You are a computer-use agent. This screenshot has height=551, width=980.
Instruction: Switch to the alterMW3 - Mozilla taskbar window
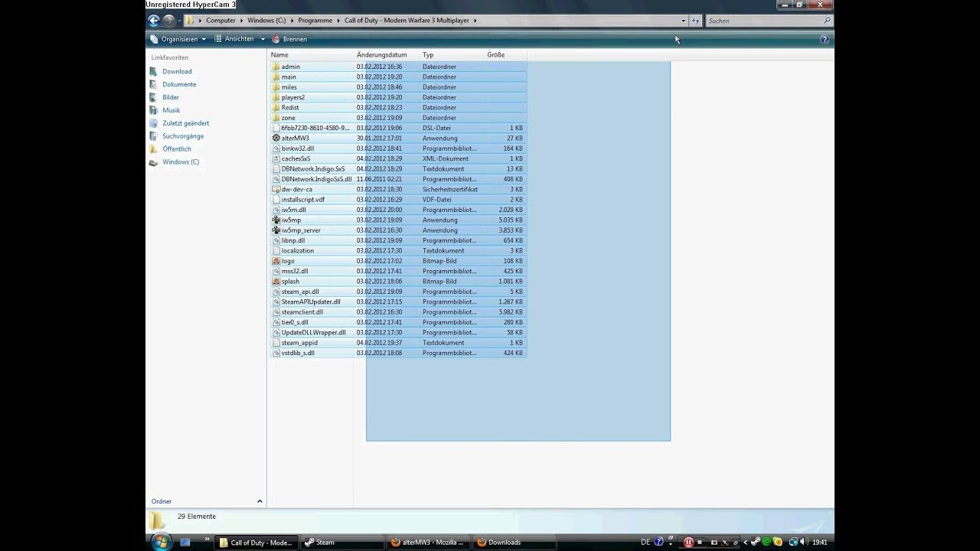(x=429, y=543)
